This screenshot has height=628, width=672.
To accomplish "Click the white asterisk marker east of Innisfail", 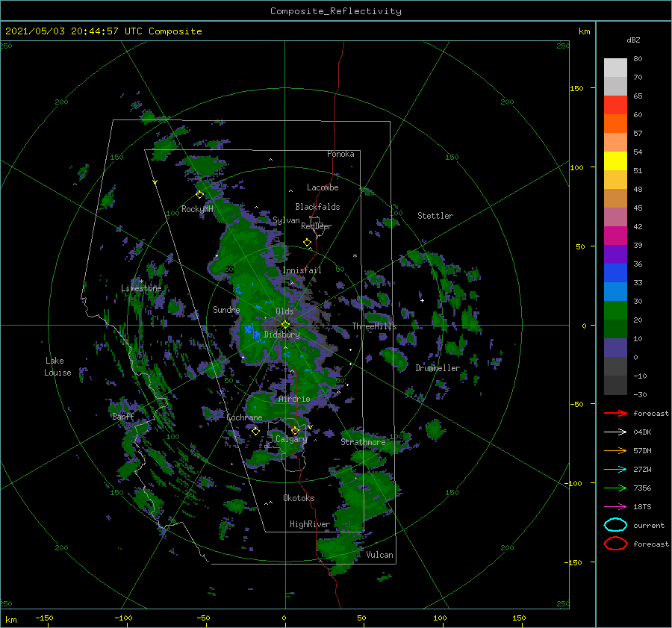I will click(x=355, y=256).
